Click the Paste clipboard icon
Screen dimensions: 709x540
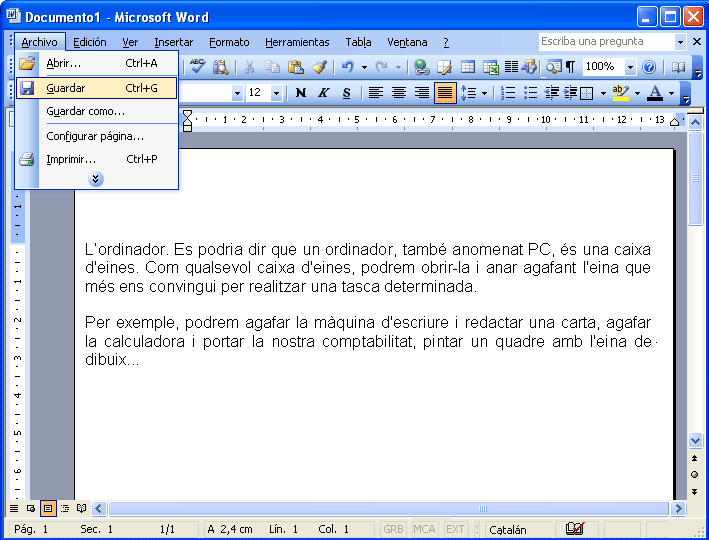[x=296, y=67]
